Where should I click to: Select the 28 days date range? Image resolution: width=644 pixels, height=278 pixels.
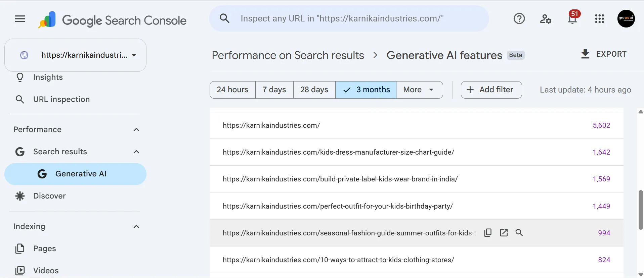point(314,90)
